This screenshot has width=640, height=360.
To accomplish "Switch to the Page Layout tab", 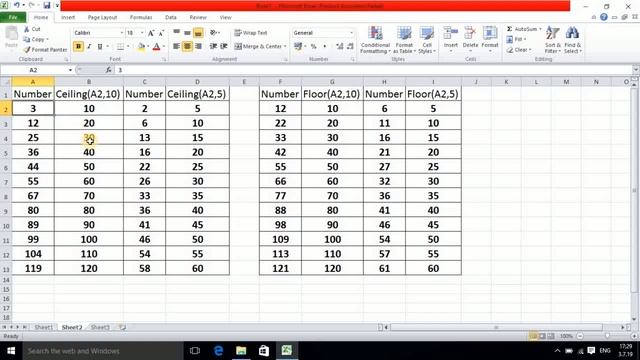I will click(102, 18).
